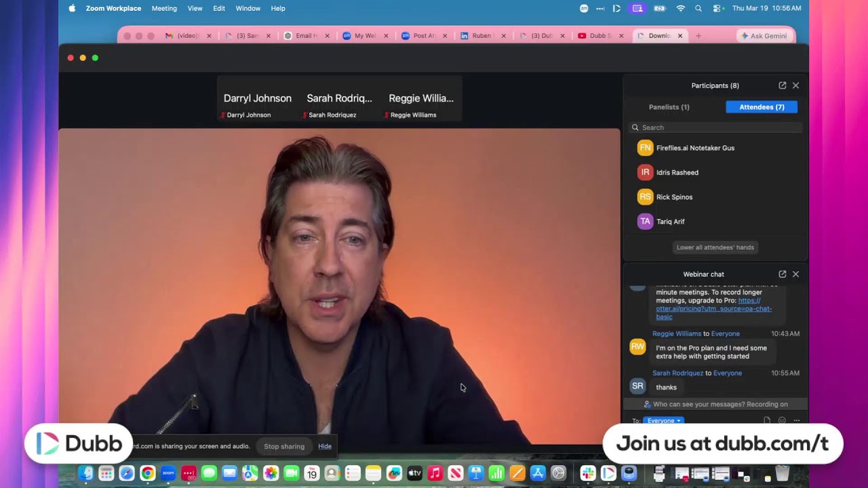Click the attendee Search field
Image resolution: width=868 pixels, height=488 pixels.
(x=715, y=127)
